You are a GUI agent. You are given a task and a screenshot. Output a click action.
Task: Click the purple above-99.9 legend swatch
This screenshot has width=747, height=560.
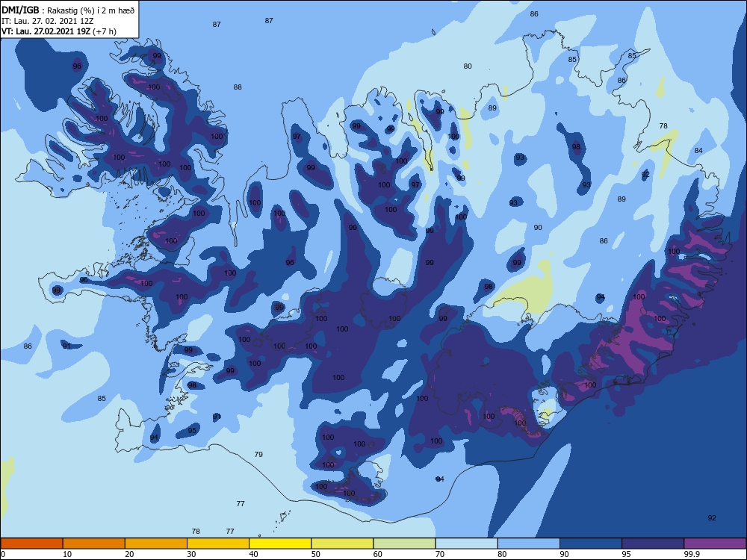pos(715,544)
